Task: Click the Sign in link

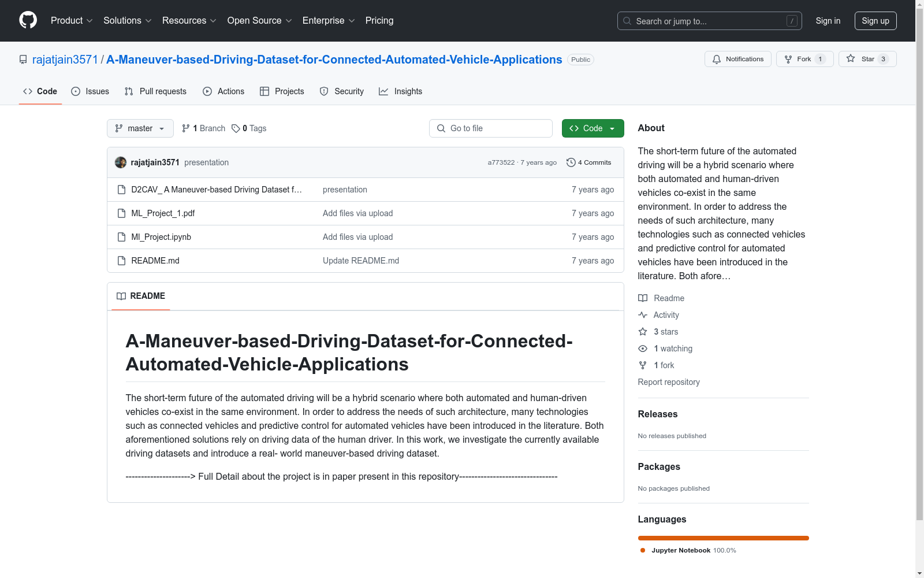Action: pos(828,21)
